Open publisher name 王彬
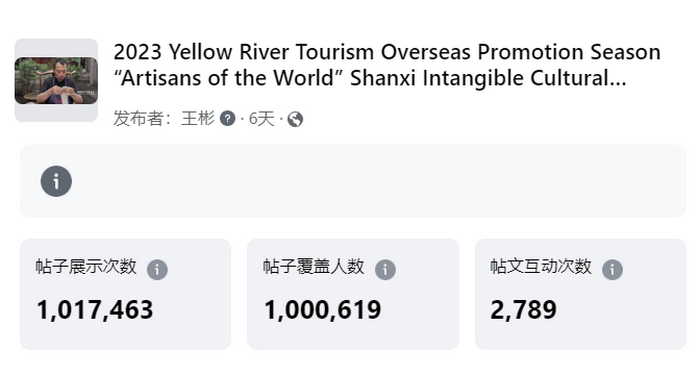Viewport: 700px width, 375px height. [x=198, y=119]
